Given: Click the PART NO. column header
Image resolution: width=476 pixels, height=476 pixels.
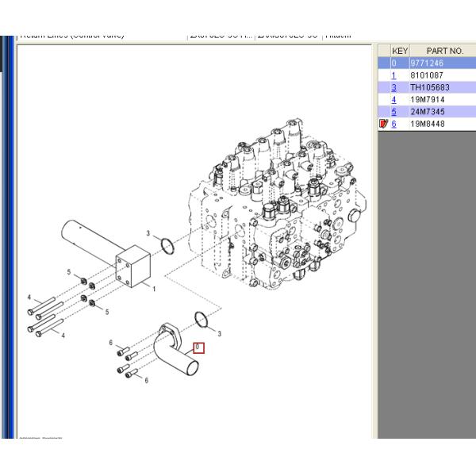Looking at the screenshot, I should (x=443, y=51).
